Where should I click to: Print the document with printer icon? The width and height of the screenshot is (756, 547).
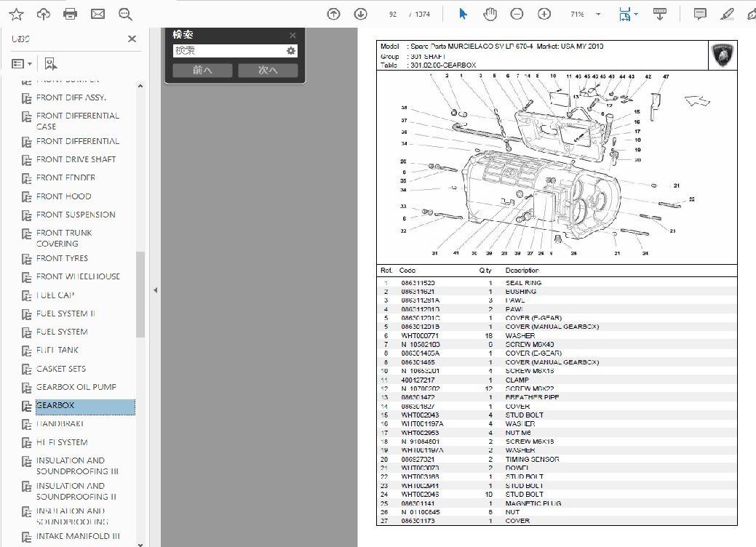[x=71, y=15]
